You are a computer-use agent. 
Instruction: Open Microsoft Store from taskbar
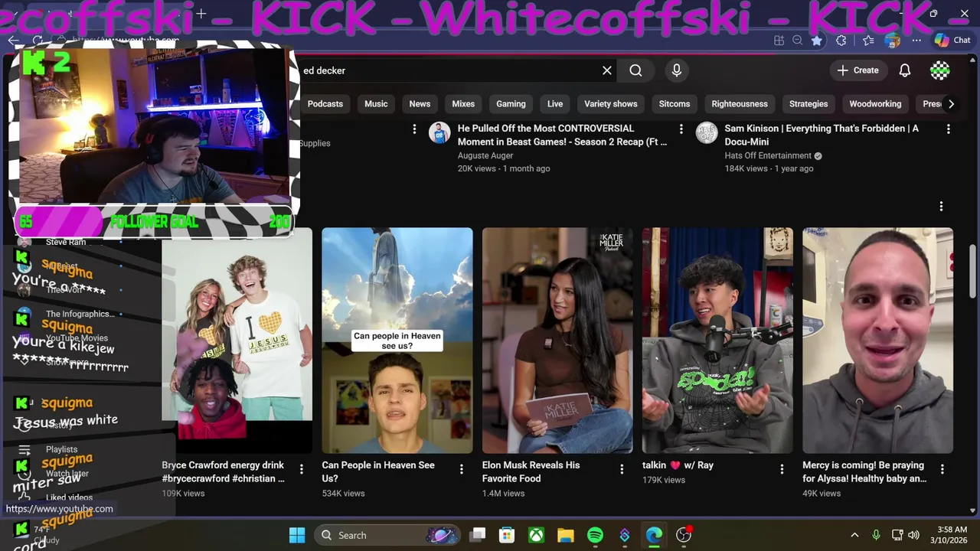[x=507, y=535]
